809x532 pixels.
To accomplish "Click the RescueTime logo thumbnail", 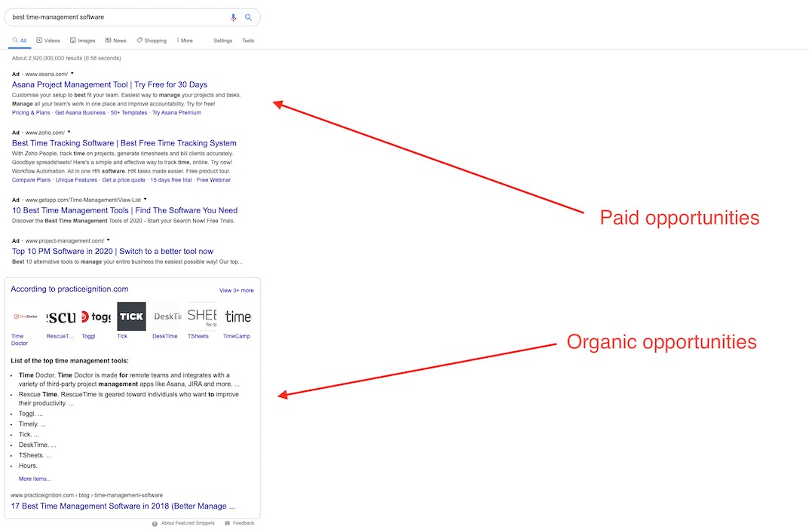I will pos(61,316).
